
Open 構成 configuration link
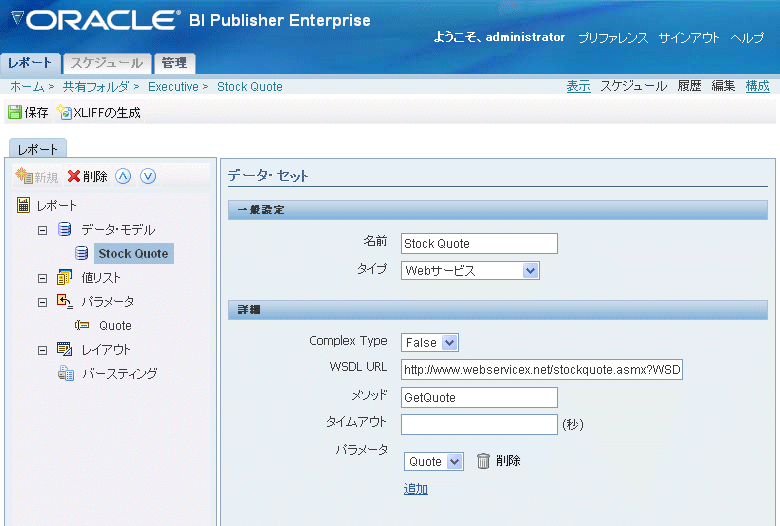758,86
